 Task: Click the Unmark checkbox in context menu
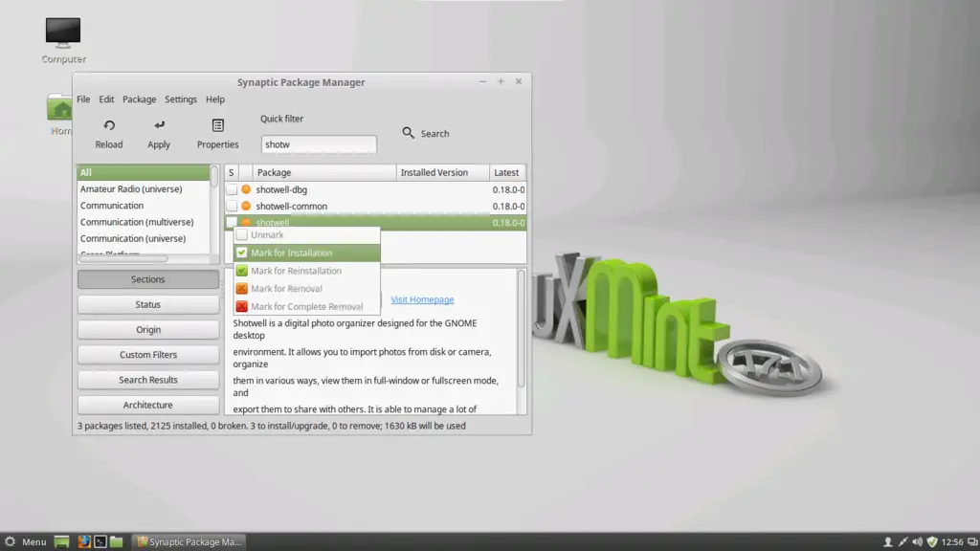click(242, 235)
